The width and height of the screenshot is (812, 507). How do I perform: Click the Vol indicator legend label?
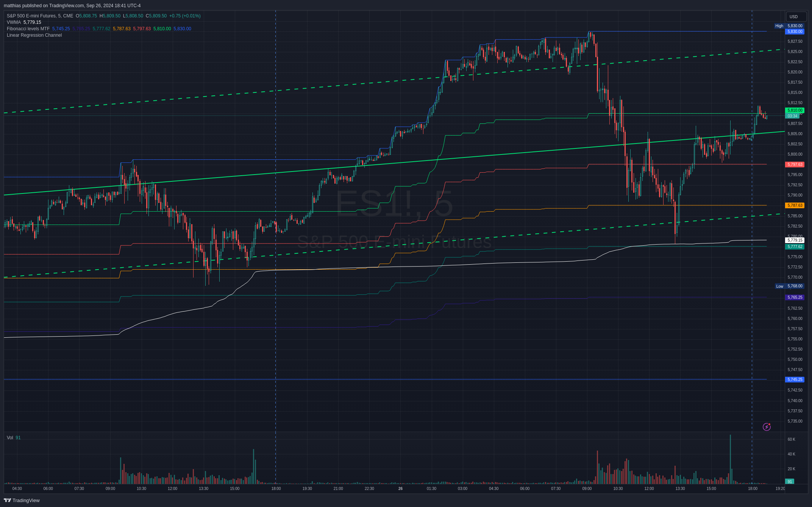(x=10, y=438)
